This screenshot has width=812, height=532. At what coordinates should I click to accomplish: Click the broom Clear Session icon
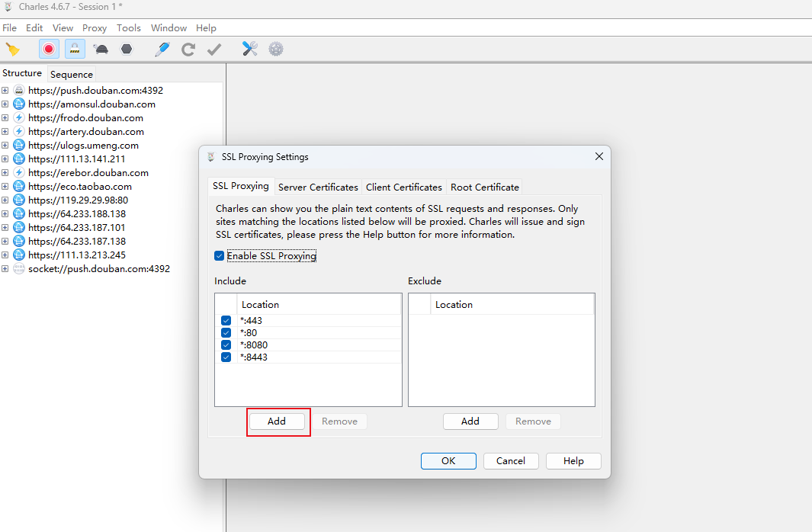[12, 50]
